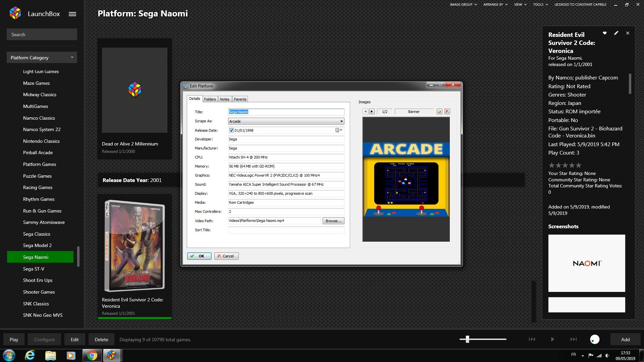Image resolution: width=644 pixels, height=362 pixels.
Task: Click the system volume speaker icon
Action: [x=607, y=356]
